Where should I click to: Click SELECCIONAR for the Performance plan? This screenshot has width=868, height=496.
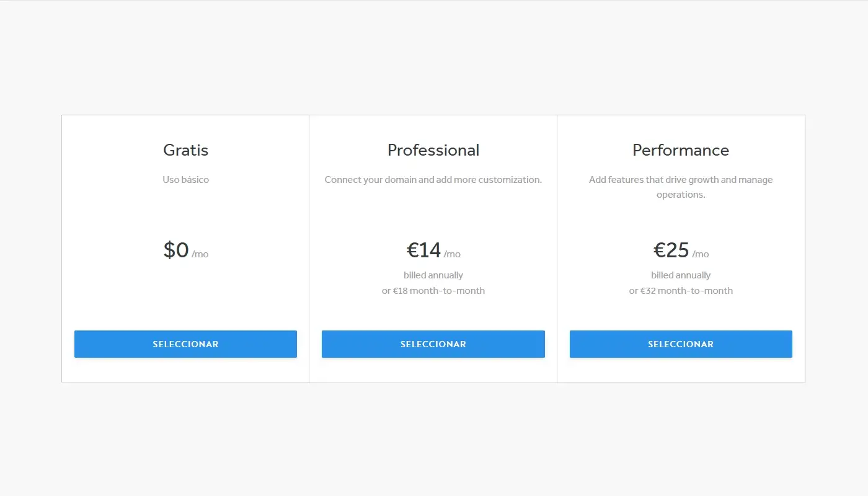(x=680, y=344)
